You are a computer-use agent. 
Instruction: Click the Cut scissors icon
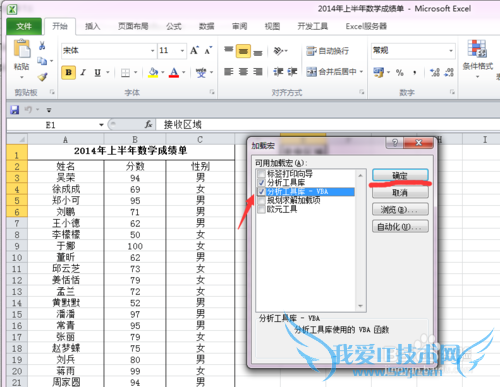[42, 46]
